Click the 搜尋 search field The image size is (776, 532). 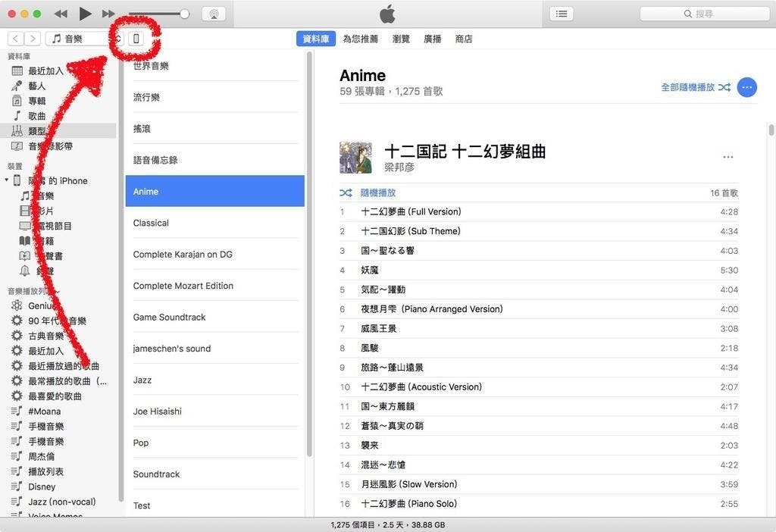pos(704,14)
